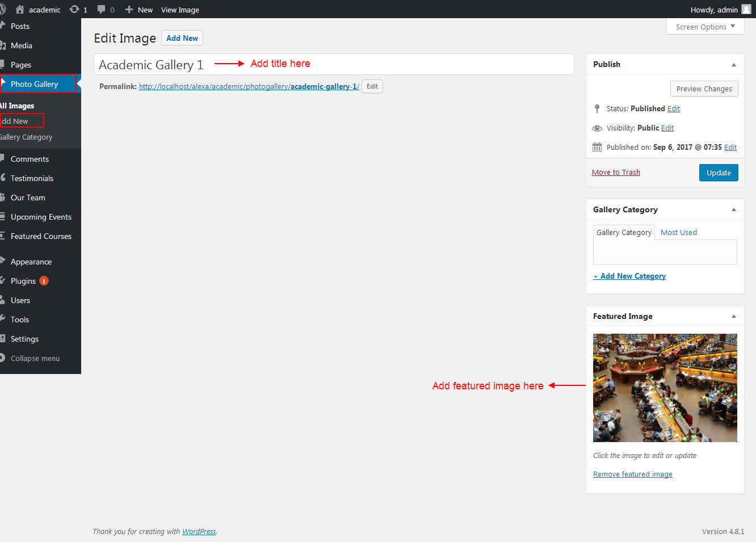Click View Image in admin bar

(180, 10)
